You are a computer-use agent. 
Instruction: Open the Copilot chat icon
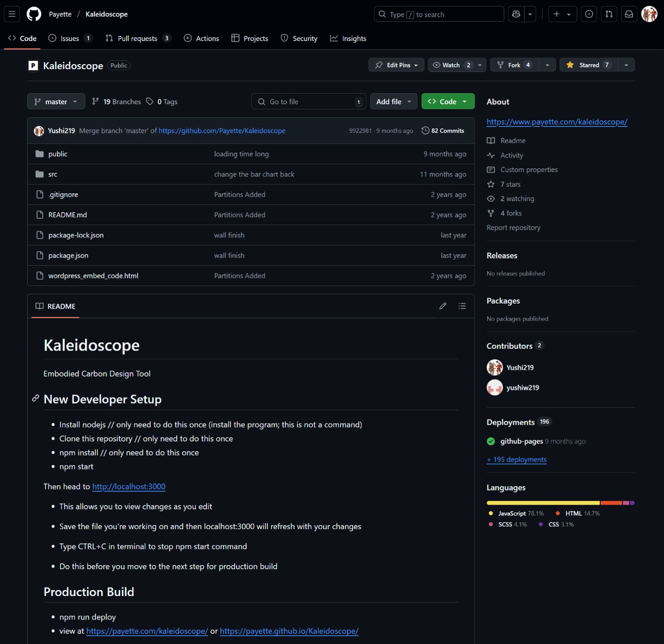tap(516, 14)
